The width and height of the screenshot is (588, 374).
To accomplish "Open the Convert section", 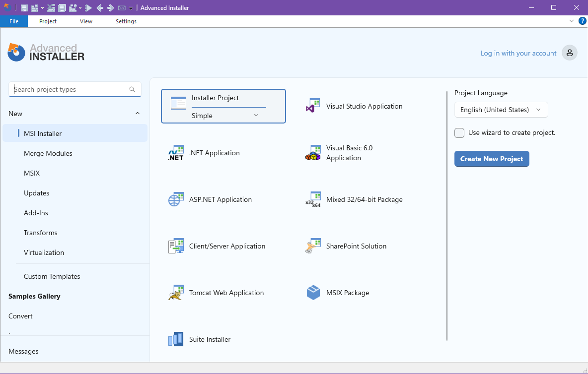I will point(20,316).
